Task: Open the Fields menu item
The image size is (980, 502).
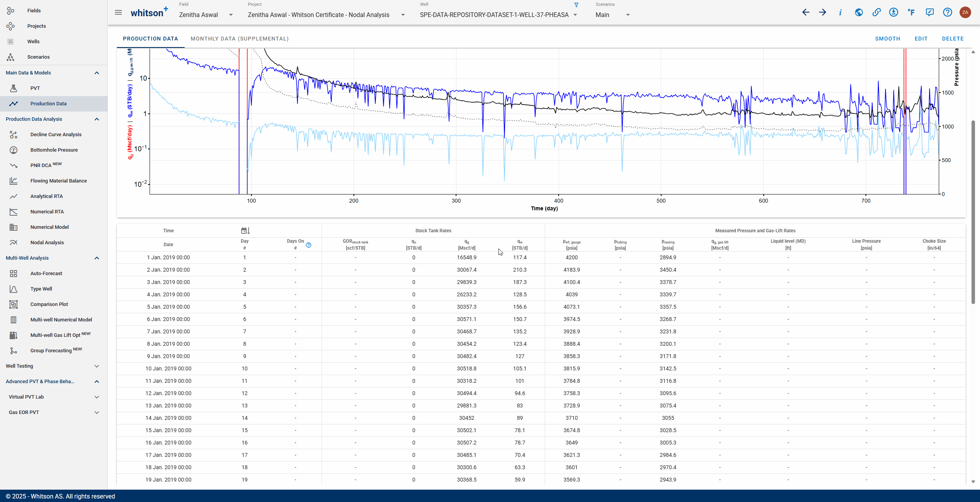Action: coord(54,11)
